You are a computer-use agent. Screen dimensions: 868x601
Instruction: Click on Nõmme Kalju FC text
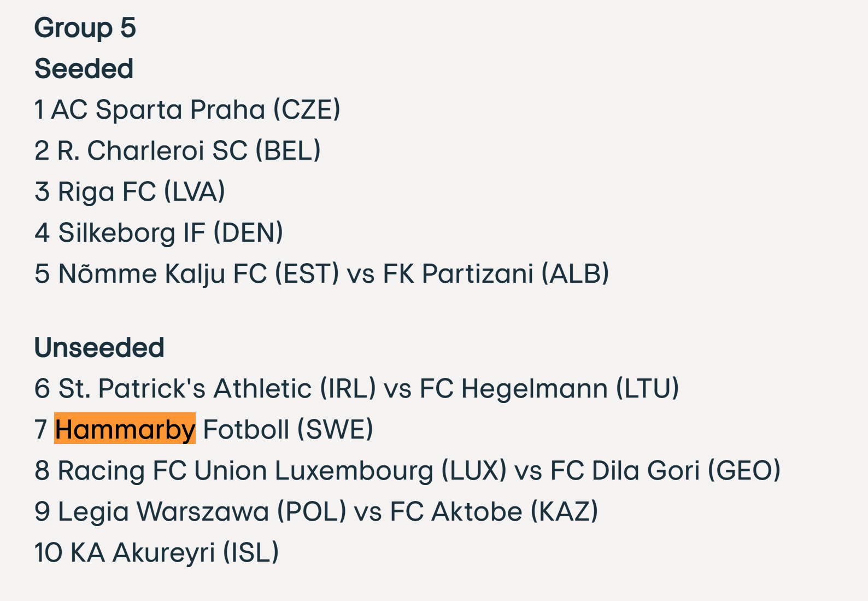[162, 274]
